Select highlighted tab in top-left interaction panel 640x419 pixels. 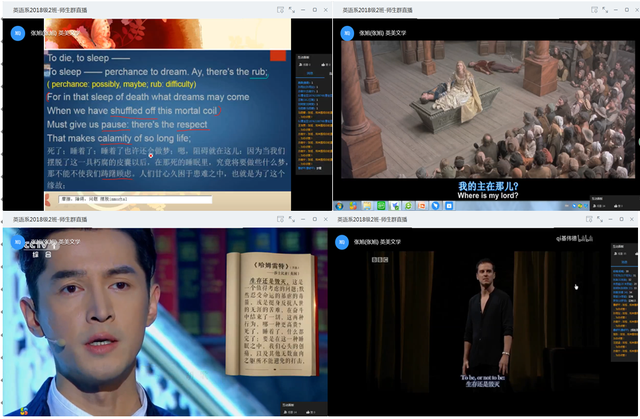[310, 73]
